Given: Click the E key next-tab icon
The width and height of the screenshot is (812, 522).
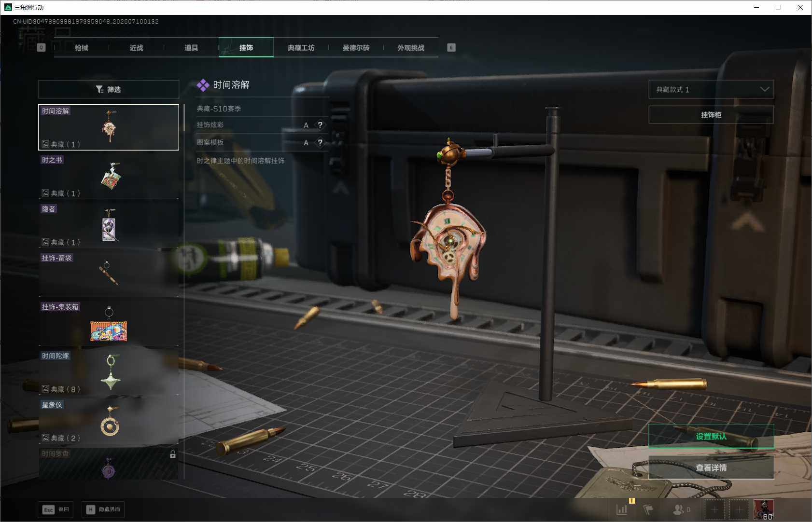Looking at the screenshot, I should [x=451, y=47].
